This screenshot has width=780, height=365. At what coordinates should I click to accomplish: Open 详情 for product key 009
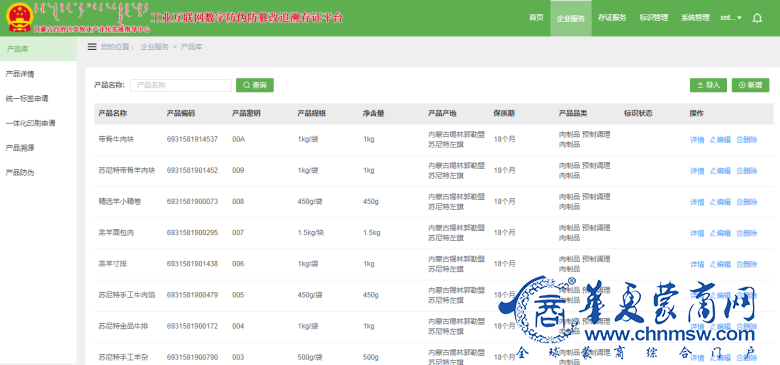pos(697,171)
